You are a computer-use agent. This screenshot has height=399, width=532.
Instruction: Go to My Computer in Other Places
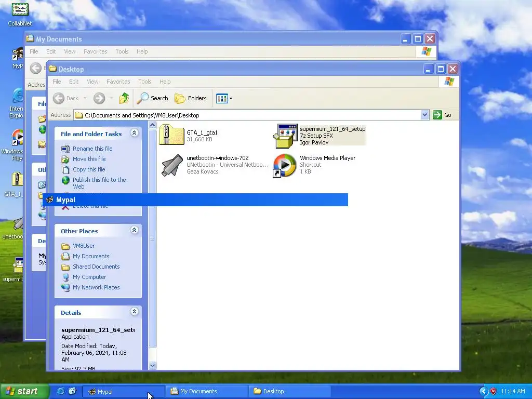click(89, 277)
